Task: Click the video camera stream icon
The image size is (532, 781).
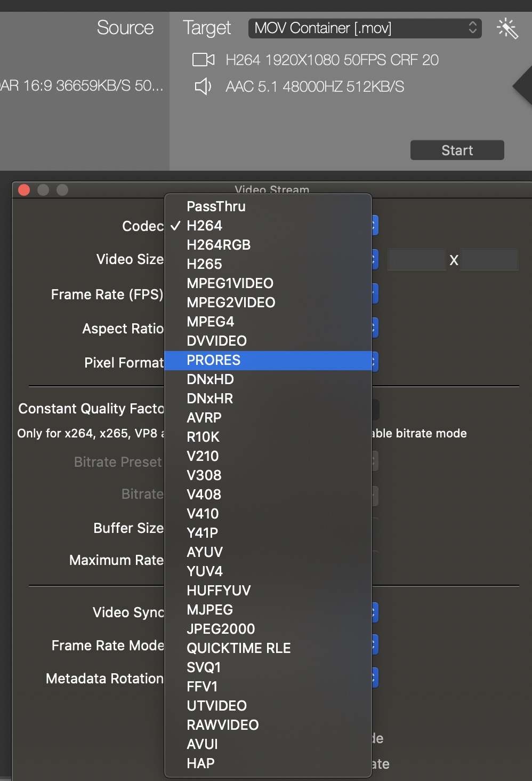Action: (x=203, y=59)
